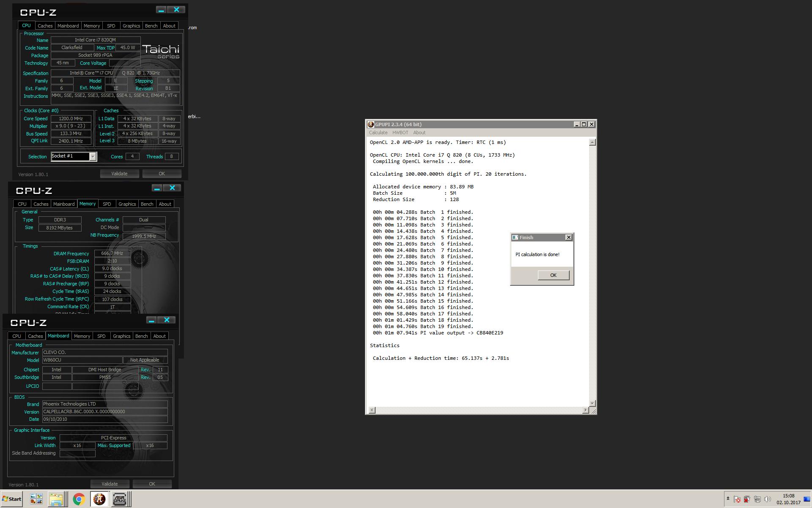
Task: Click the Finish dialog title icon
Action: pos(515,237)
